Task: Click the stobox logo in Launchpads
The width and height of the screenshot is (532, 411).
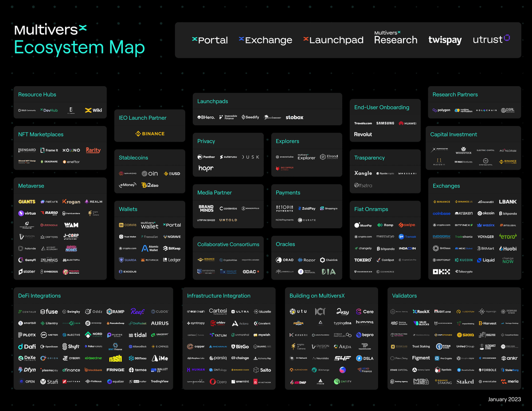Action: click(x=294, y=117)
